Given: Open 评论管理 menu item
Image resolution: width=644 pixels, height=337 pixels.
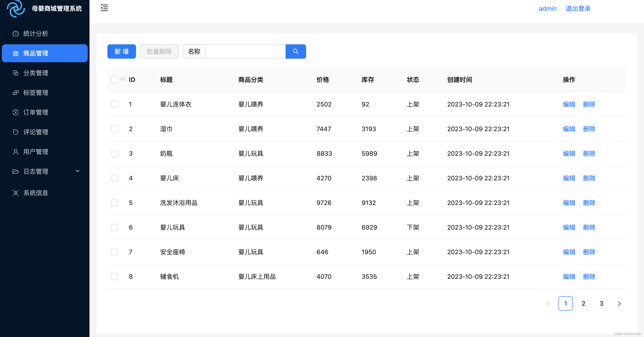Looking at the screenshot, I should (36, 132).
